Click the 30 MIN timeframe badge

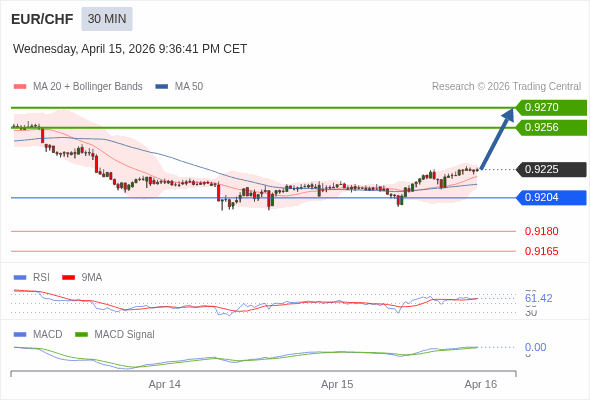pos(107,19)
